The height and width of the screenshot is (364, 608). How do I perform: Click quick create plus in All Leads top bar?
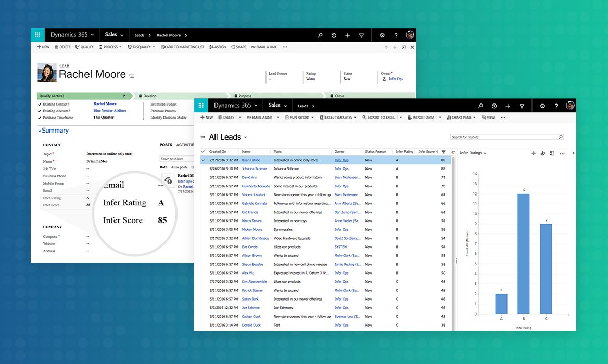click(508, 106)
